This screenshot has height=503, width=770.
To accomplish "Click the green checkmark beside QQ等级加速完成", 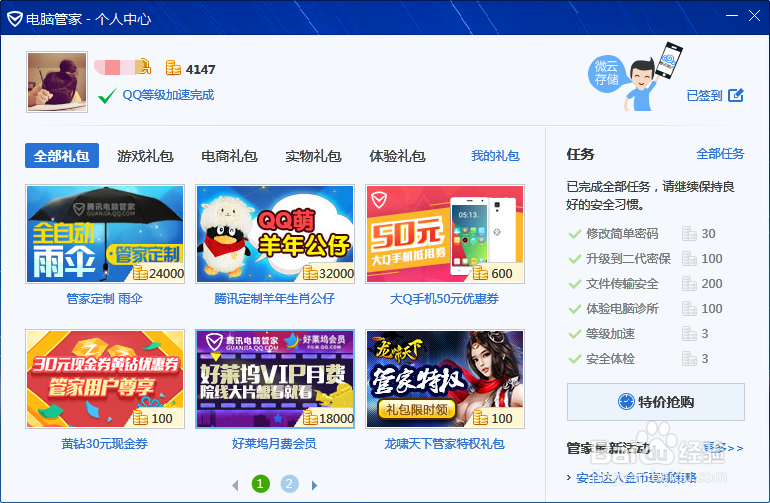I will point(107,95).
